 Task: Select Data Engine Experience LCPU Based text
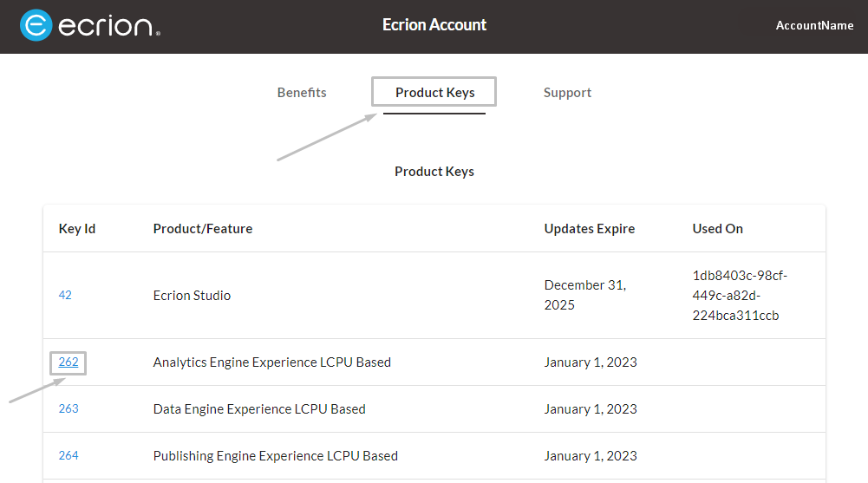coord(259,409)
